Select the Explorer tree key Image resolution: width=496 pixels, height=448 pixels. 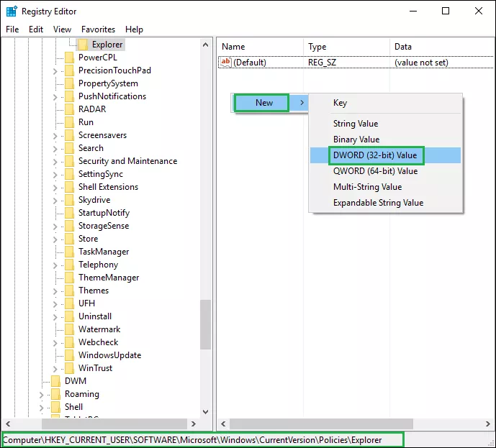tap(107, 45)
